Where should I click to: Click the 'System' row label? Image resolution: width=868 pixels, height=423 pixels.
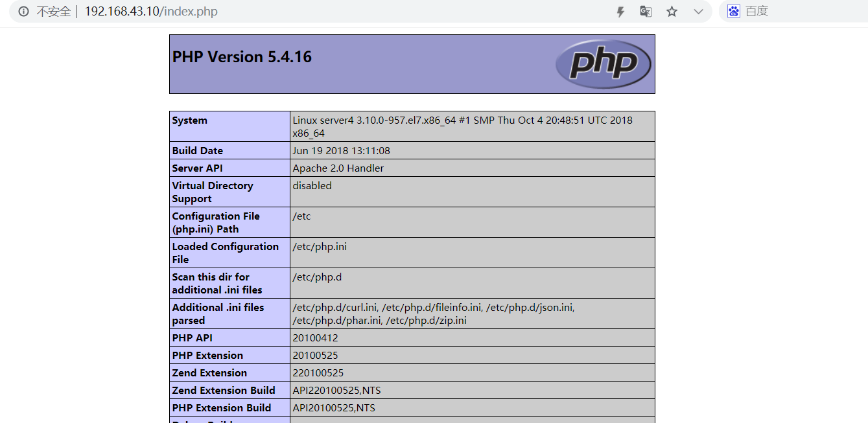click(190, 120)
